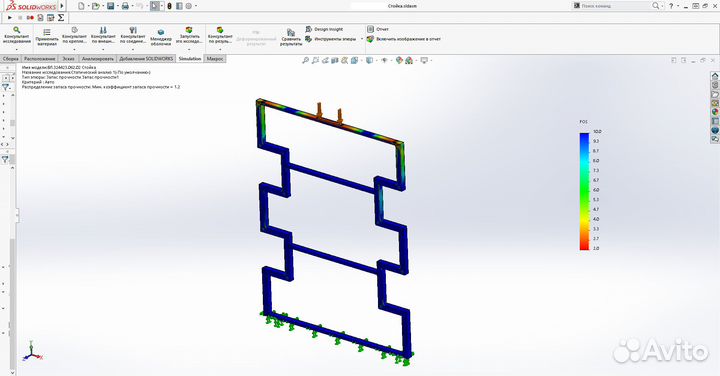The width and height of the screenshot is (720, 376).
Task: Click the macro Record red dot icon
Action: coord(30,17)
